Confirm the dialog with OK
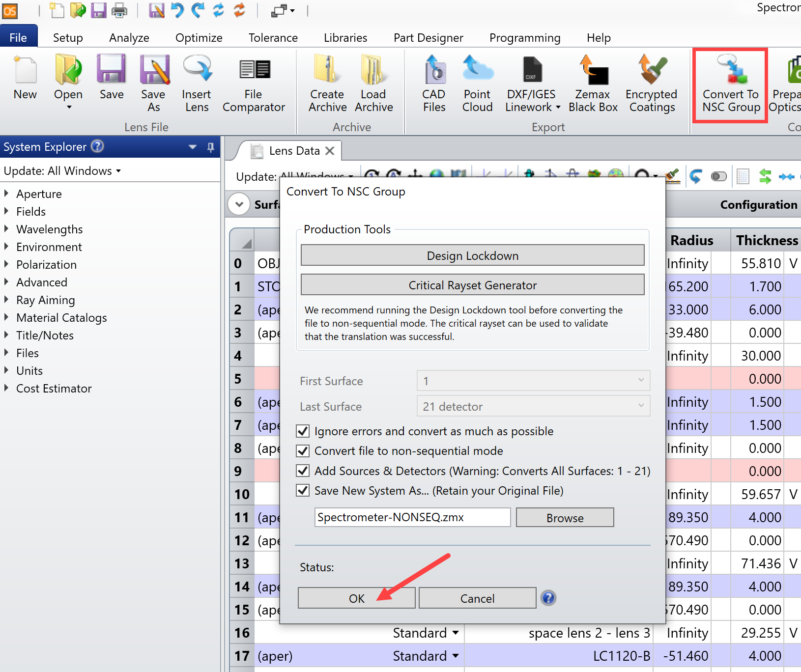Screen dimensions: 801x672 pyautogui.click(x=357, y=598)
